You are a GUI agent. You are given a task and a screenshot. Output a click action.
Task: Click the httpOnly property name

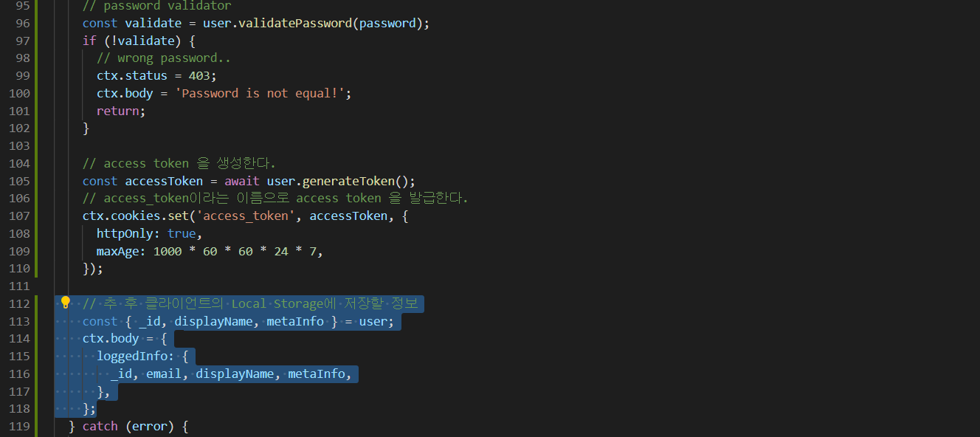pyautogui.click(x=125, y=233)
